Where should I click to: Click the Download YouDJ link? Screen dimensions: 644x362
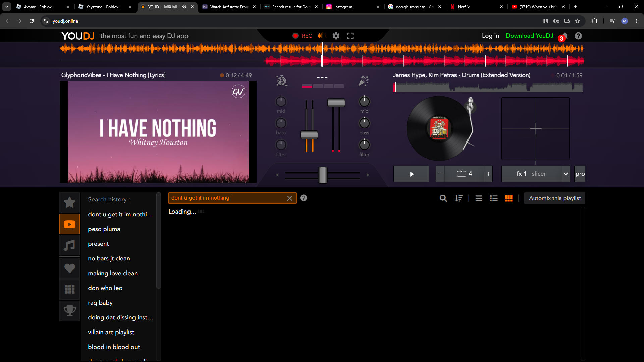[530, 36]
